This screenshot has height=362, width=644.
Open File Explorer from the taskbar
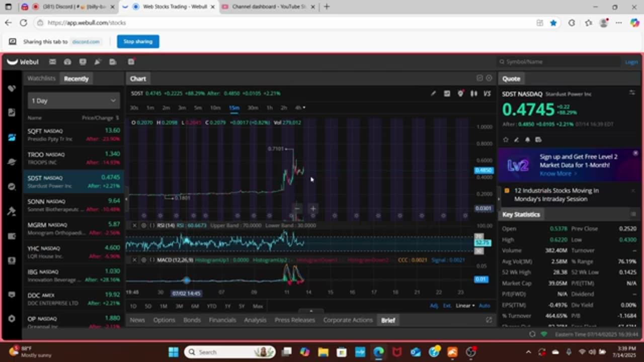click(323, 352)
